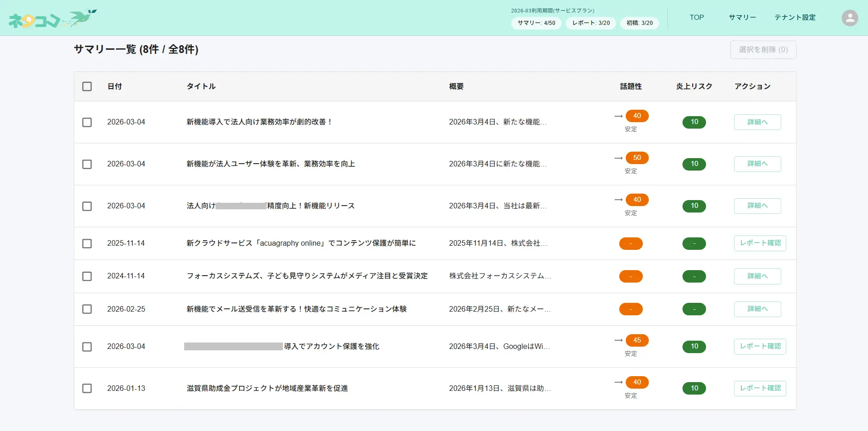Check the 2026-01-13 滋賀県 row checkbox
The width and height of the screenshot is (868, 431).
pyautogui.click(x=87, y=388)
